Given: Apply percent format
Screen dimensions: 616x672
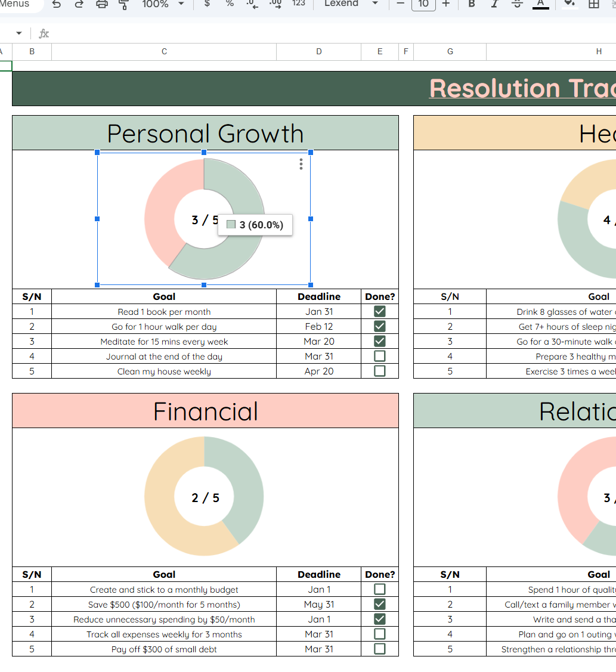Looking at the screenshot, I should click(230, 4).
